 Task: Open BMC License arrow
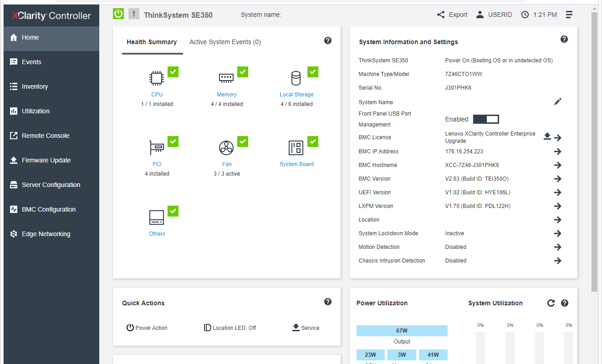pyautogui.click(x=558, y=138)
